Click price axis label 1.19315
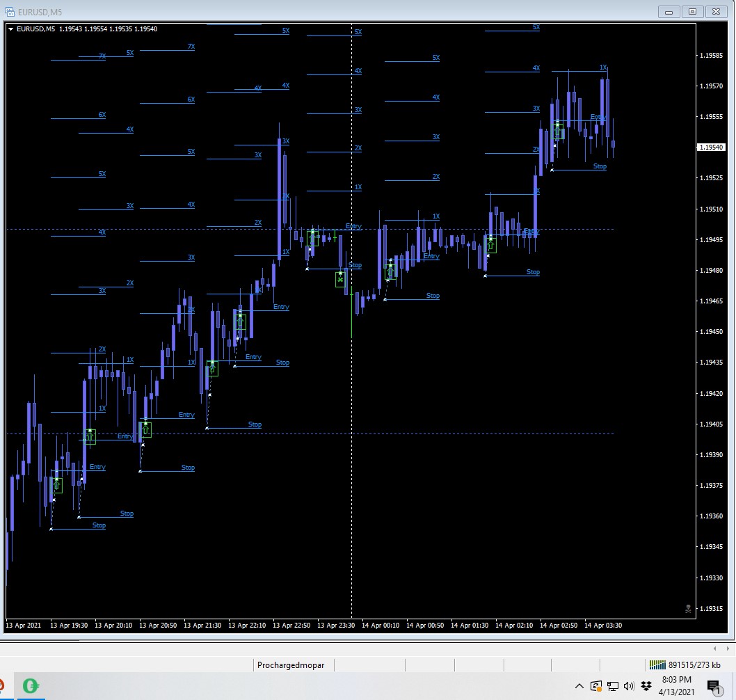736x700 pixels. click(x=711, y=608)
